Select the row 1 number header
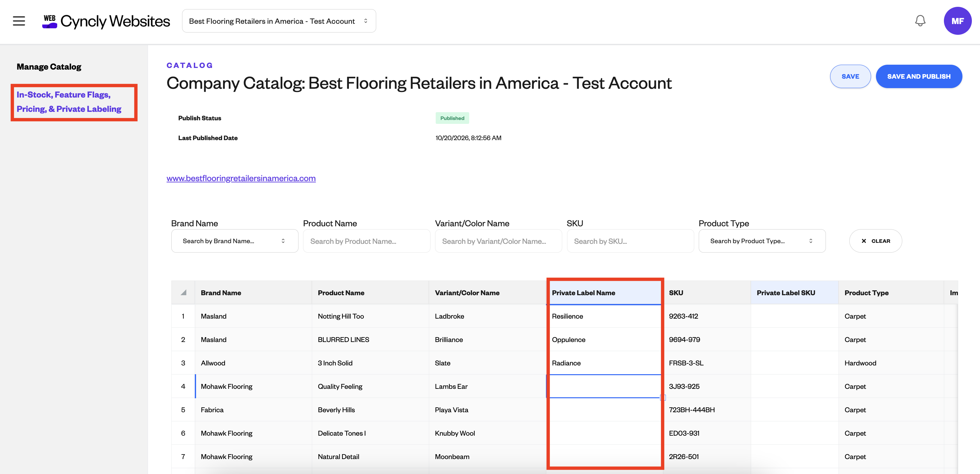Viewport: 980px width, 474px height. tap(183, 316)
